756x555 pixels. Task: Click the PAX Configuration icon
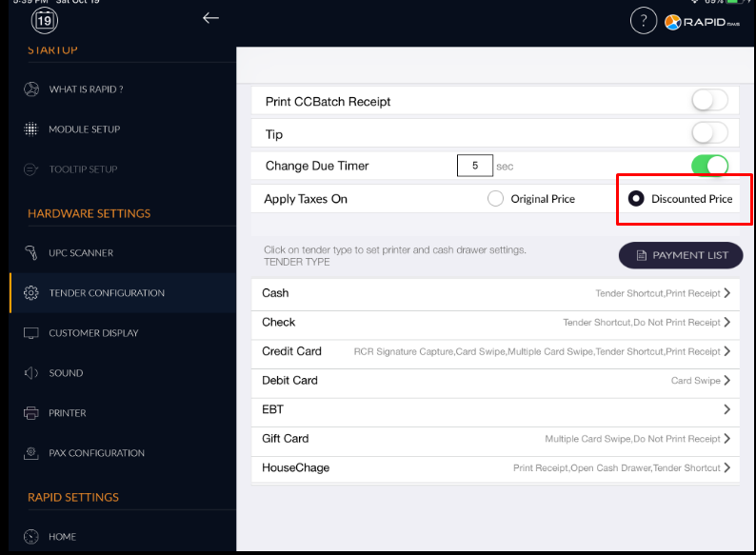click(31, 453)
